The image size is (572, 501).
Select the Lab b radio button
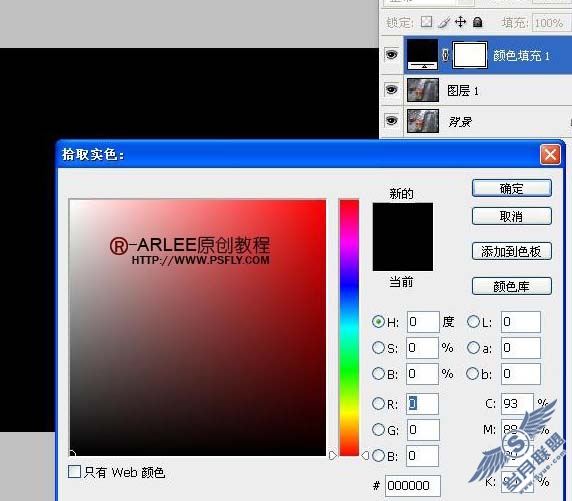(472, 374)
